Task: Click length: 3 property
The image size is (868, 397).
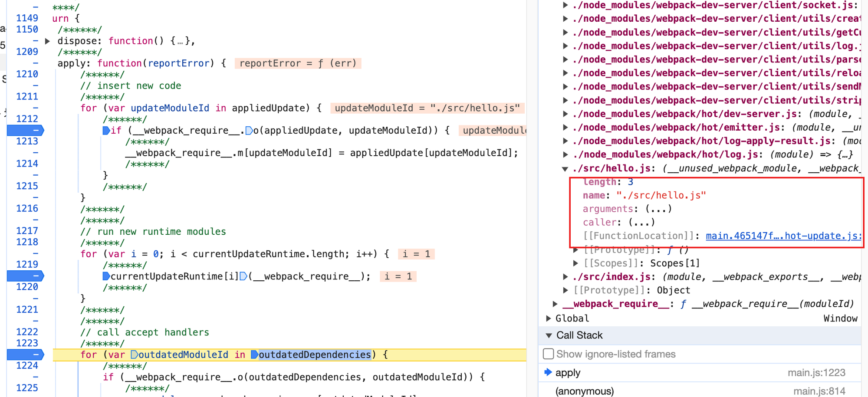Action: pyautogui.click(x=608, y=182)
